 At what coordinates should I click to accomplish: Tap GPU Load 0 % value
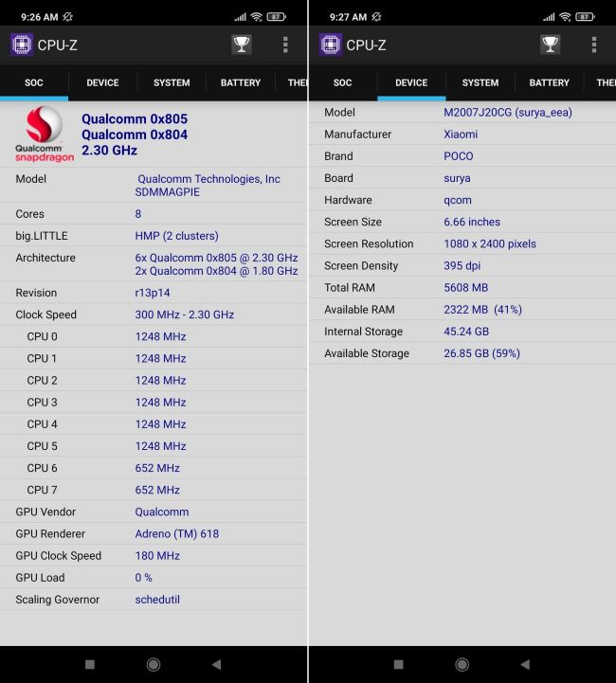(x=144, y=578)
